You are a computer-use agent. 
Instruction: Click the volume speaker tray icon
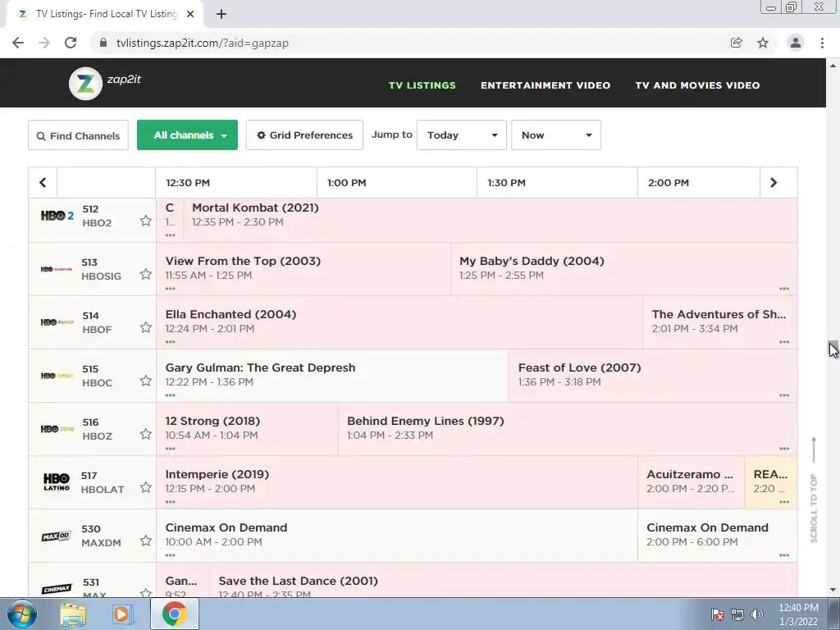[757, 614]
